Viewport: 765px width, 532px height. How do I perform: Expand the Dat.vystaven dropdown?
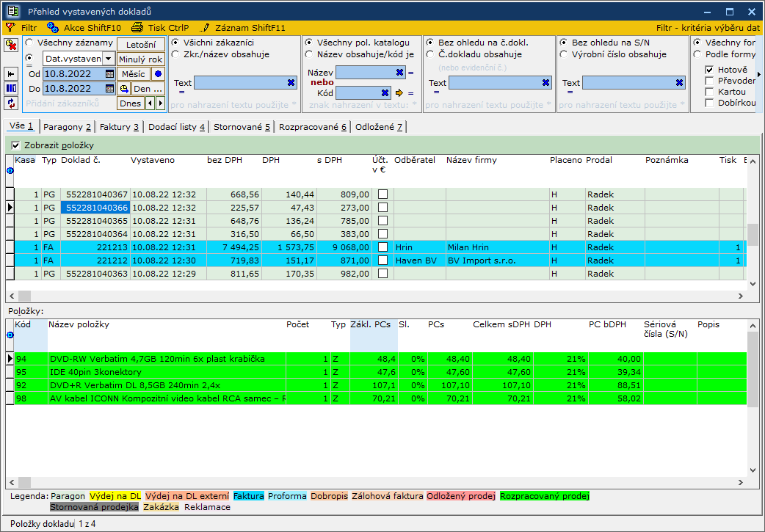(x=108, y=59)
